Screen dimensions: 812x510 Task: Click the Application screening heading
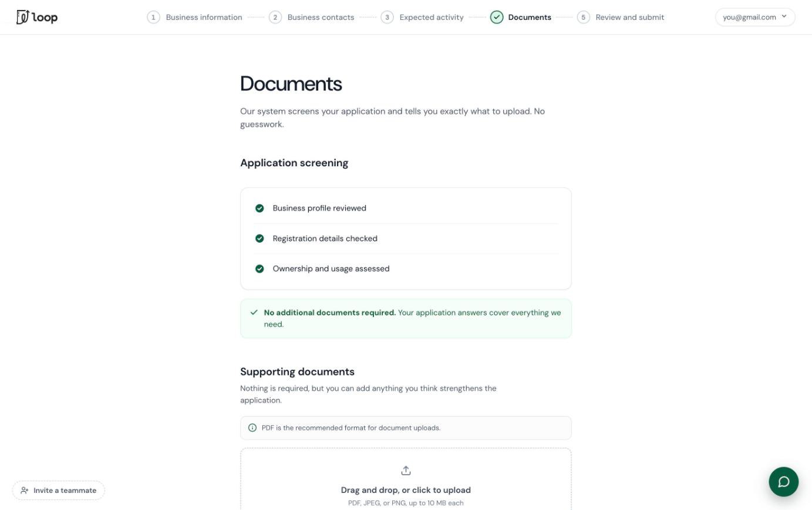click(294, 163)
